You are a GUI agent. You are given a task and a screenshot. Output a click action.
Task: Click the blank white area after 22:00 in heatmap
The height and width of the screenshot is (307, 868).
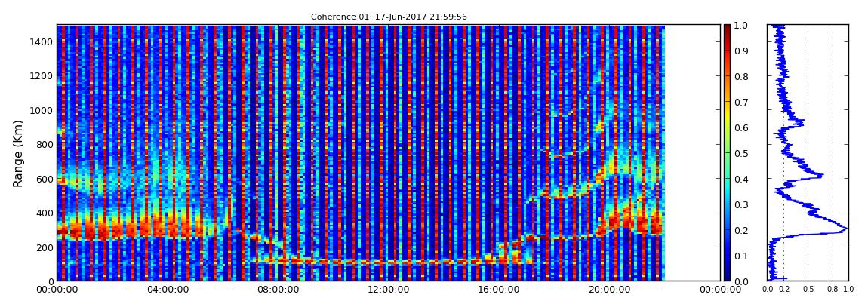693,153
